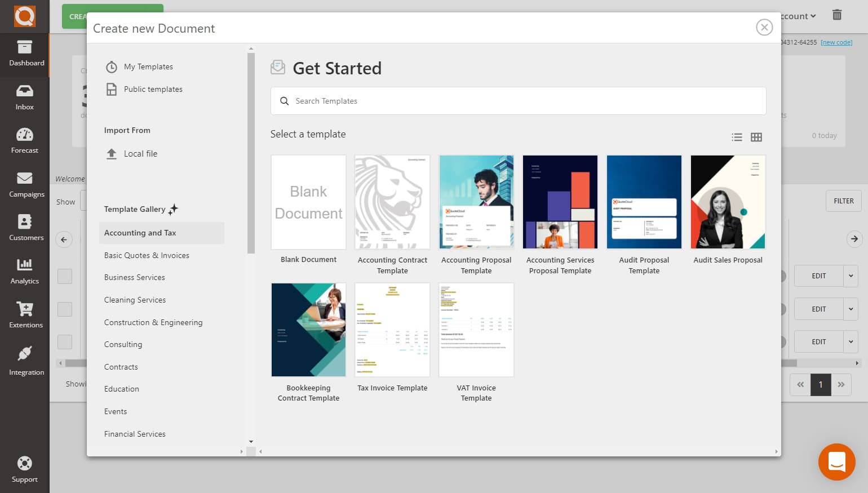This screenshot has width=868, height=493.
Task: Open the live chat widget
Action: (836, 461)
